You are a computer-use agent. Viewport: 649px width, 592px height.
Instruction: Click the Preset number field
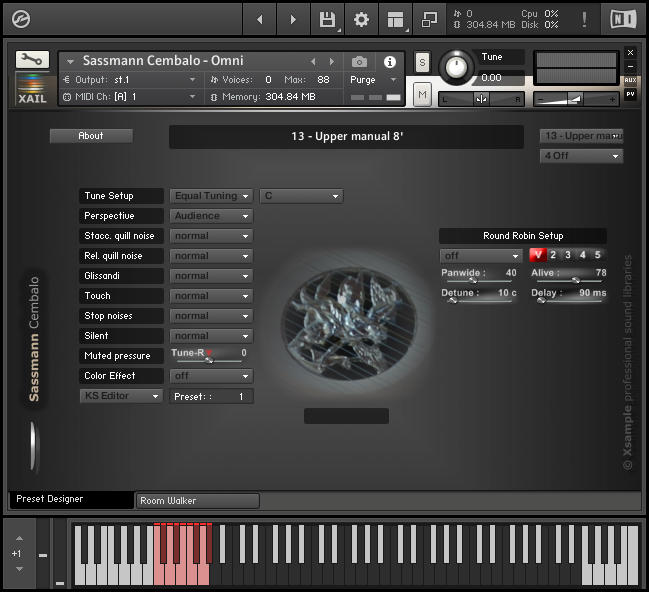pyautogui.click(x=211, y=396)
